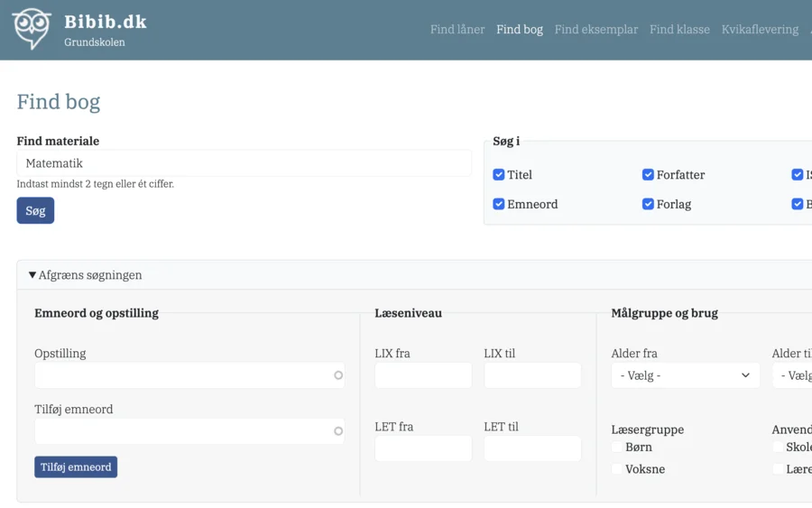The width and height of the screenshot is (812, 508).
Task: Focus the LIX fra field
Action: click(x=423, y=375)
